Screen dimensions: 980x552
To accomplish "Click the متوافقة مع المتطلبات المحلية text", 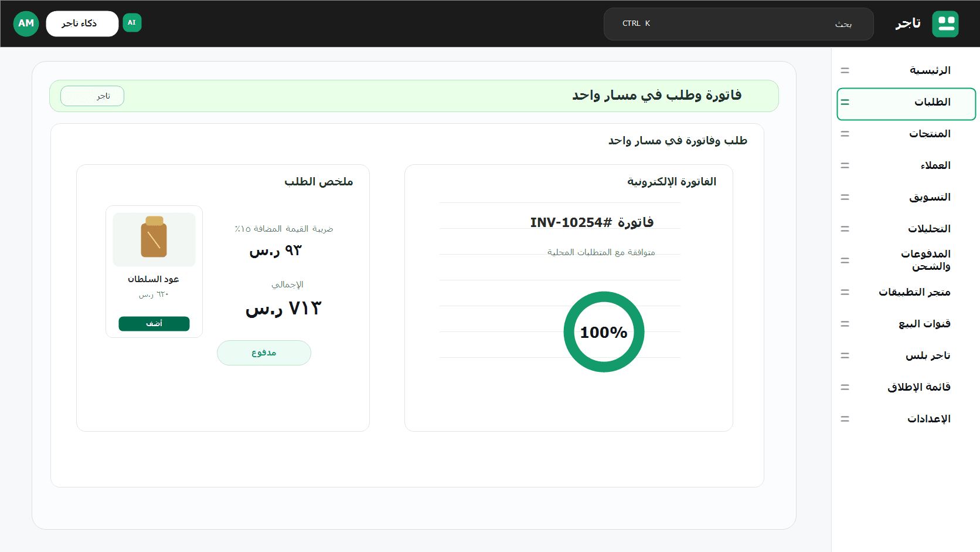I will point(601,252).
